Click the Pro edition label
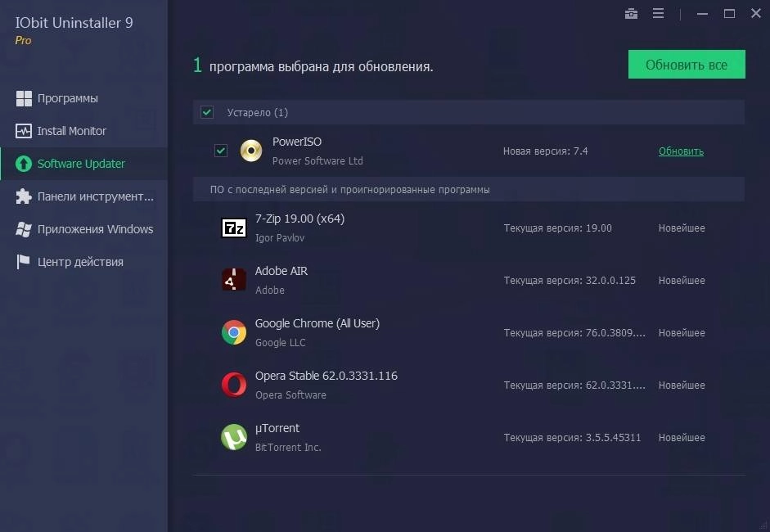 (x=23, y=40)
